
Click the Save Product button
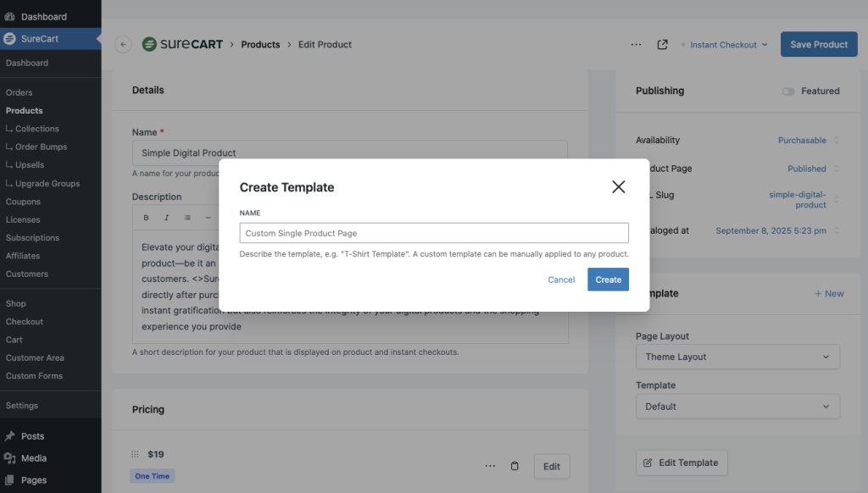coord(818,45)
